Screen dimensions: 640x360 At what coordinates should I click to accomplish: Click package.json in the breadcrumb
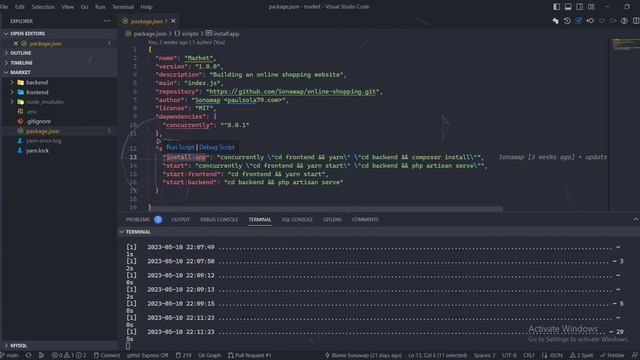pos(150,33)
